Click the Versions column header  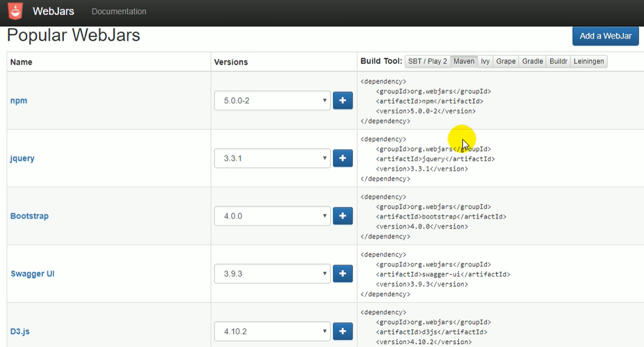coord(231,62)
